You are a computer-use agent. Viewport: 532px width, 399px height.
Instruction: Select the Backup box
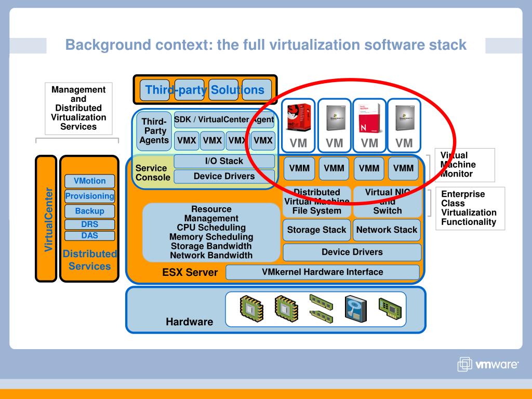click(89, 211)
